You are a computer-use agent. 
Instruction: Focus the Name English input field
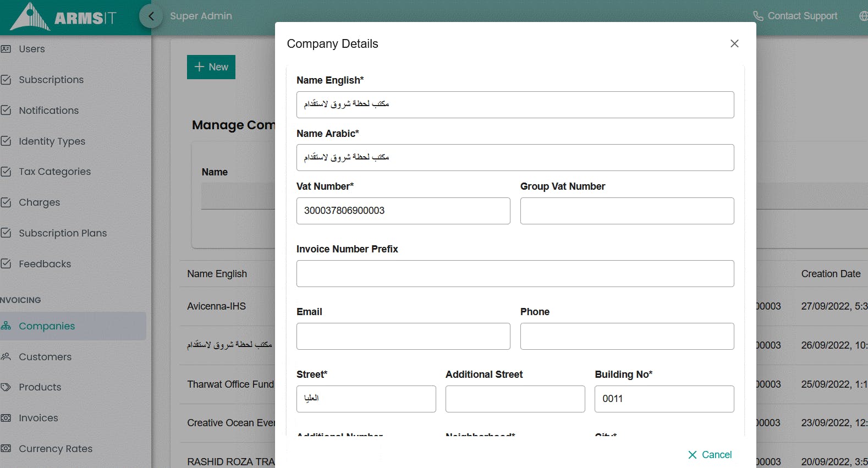pos(515,104)
